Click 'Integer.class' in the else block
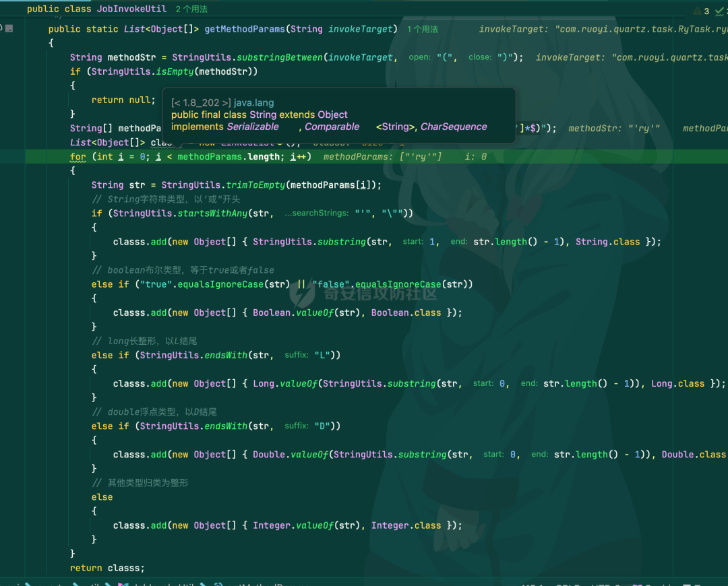 pos(406,525)
